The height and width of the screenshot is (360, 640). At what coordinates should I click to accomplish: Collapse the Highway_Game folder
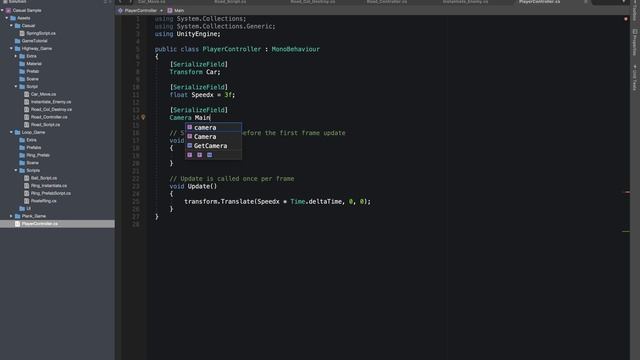(x=11, y=49)
